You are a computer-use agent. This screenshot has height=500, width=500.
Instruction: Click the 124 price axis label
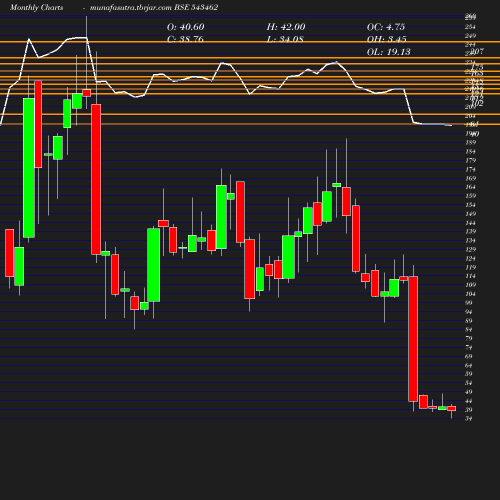(x=470, y=258)
